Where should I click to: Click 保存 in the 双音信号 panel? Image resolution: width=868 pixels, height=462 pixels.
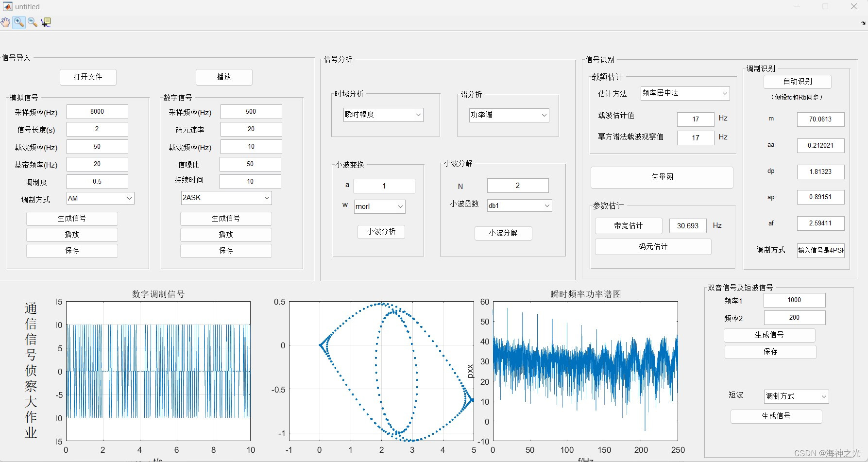[x=770, y=352]
